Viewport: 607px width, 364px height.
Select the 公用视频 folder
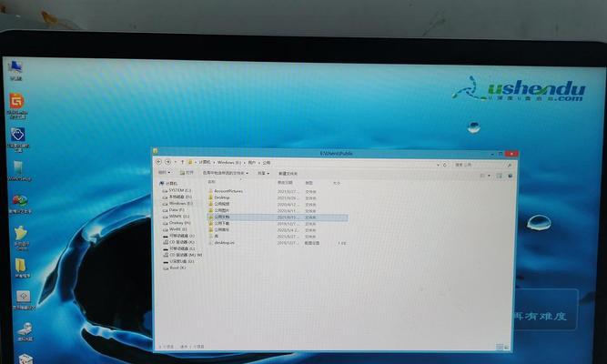tap(219, 204)
